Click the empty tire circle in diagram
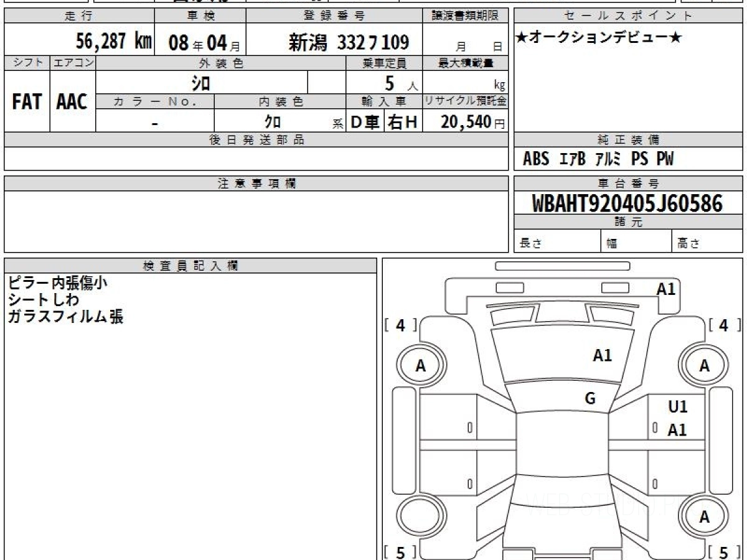747x560 pixels. point(420,516)
